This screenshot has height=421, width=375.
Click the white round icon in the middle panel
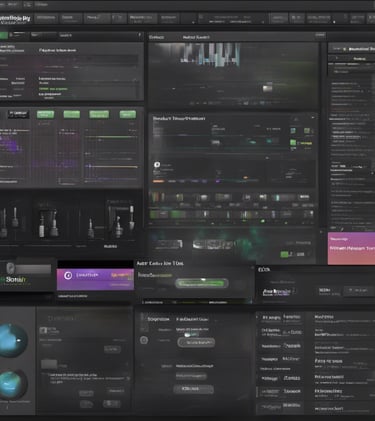pyautogui.click(x=157, y=165)
